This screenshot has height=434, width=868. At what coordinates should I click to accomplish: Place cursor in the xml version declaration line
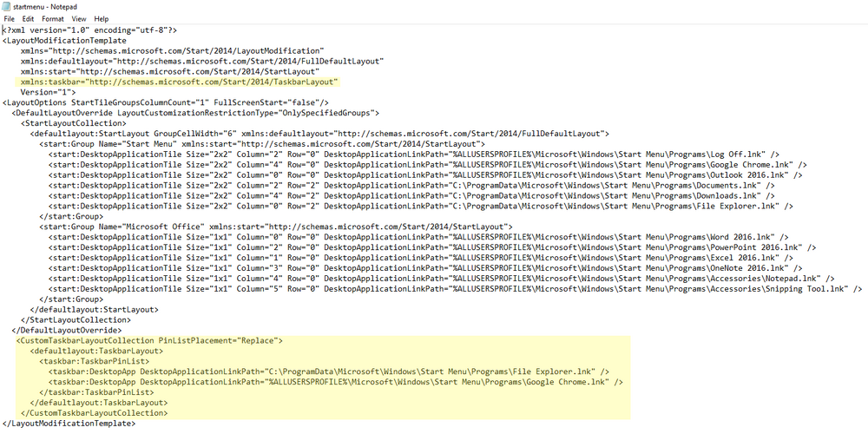point(89,30)
